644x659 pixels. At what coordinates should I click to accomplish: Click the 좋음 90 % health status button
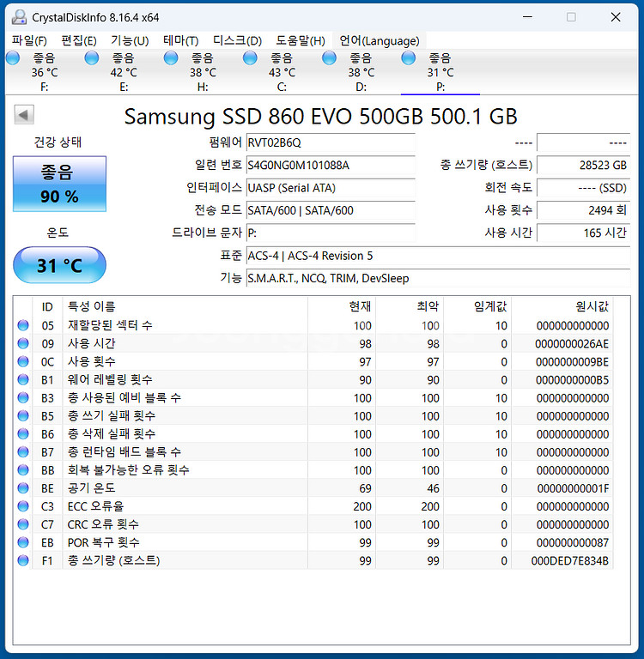pyautogui.click(x=59, y=184)
